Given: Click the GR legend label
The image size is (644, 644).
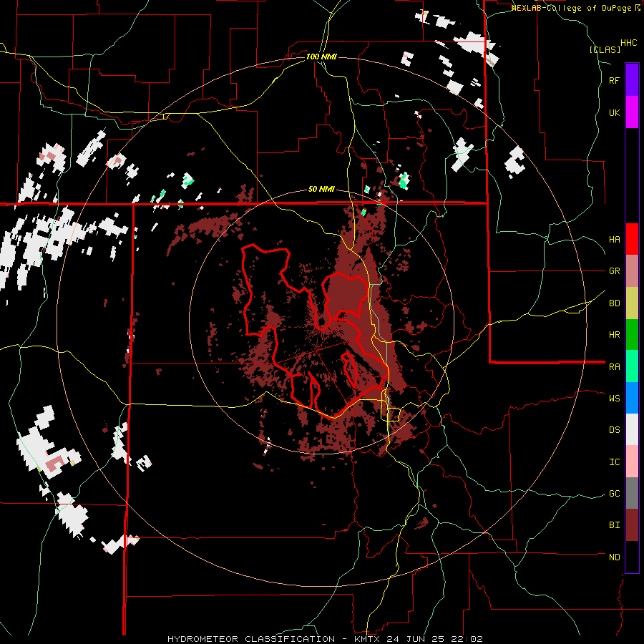Looking at the screenshot, I should click(x=614, y=271).
